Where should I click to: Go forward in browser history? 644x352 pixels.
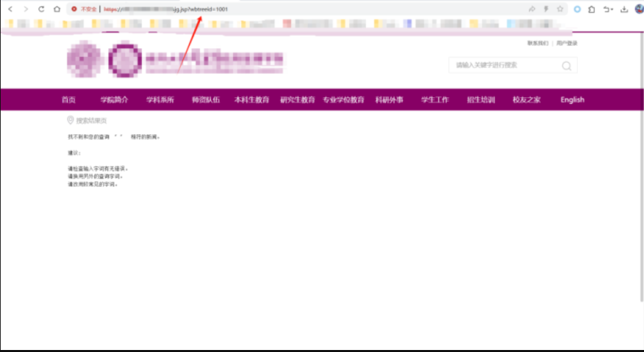26,9
